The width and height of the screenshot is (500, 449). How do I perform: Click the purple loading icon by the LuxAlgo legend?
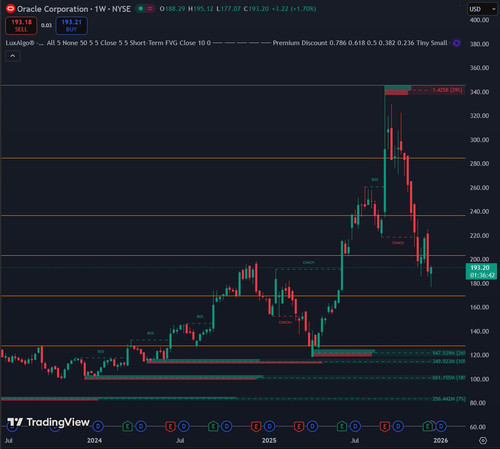[456, 43]
